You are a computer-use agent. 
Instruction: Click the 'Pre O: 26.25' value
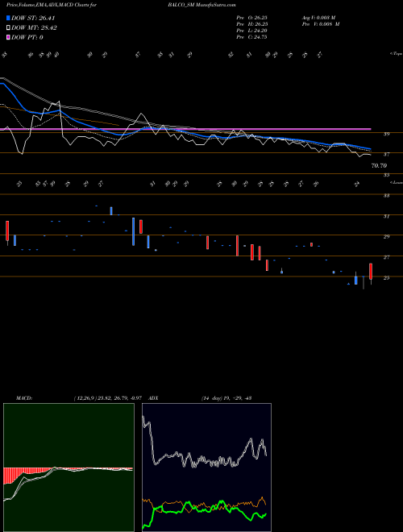pos(251,18)
